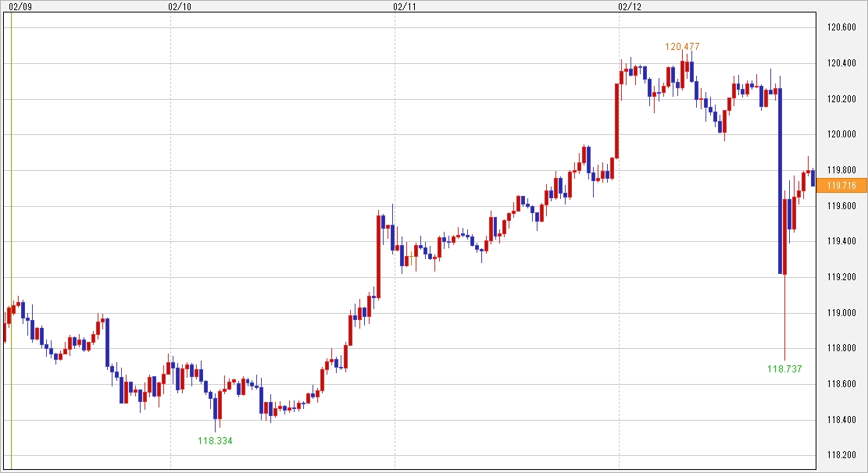
Task: Click the orange 120.477 high price label
Action: pyautogui.click(x=682, y=47)
